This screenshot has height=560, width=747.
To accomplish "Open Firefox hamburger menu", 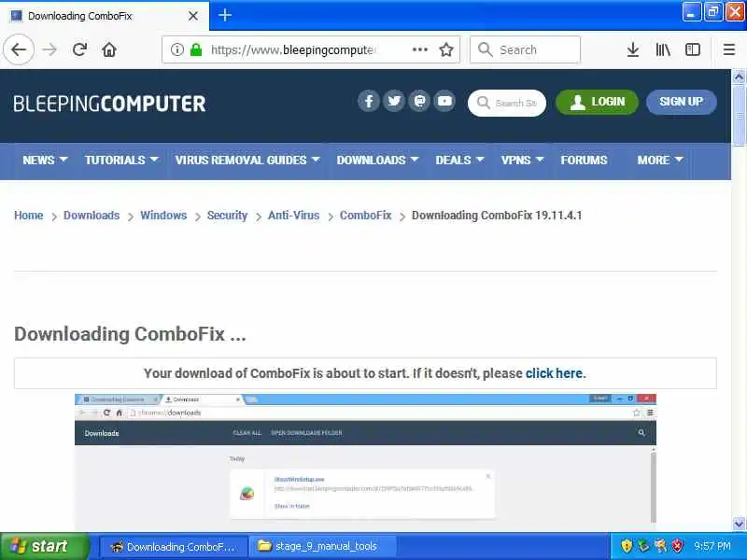I will point(729,49).
